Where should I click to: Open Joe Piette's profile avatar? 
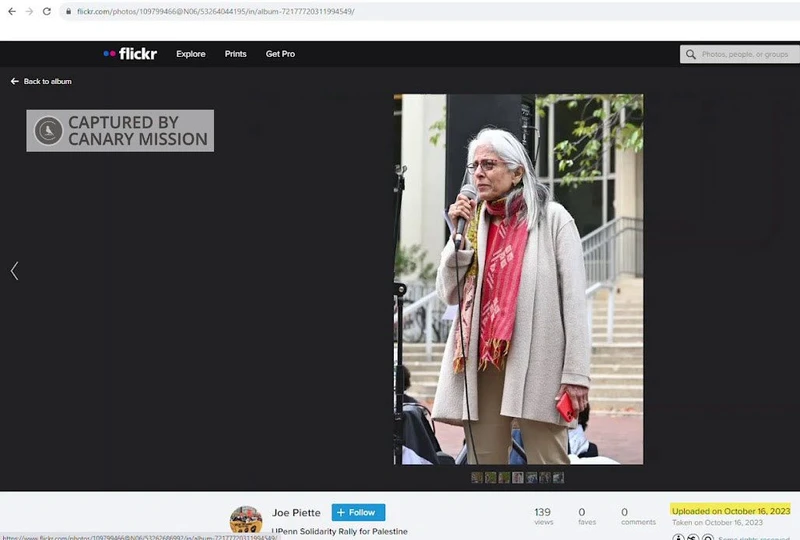(x=246, y=520)
